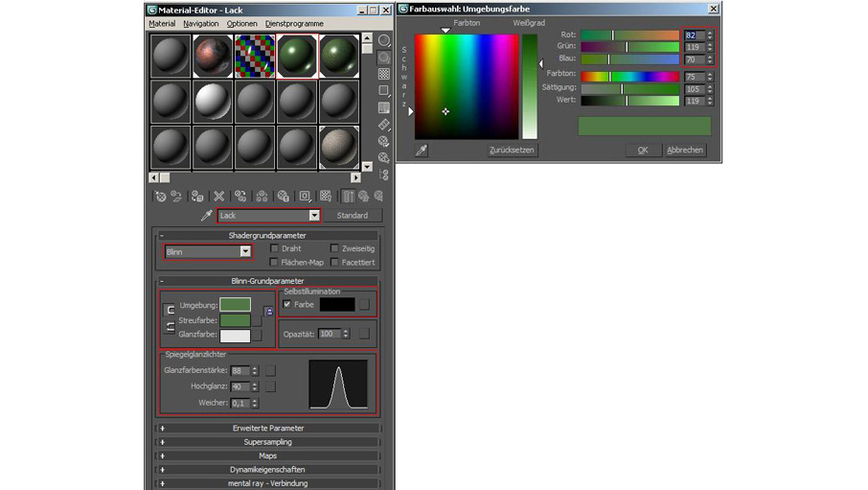Viewport: 868px width, 490px height.
Task: Open the Lack material name dropdown
Action: [x=313, y=216]
